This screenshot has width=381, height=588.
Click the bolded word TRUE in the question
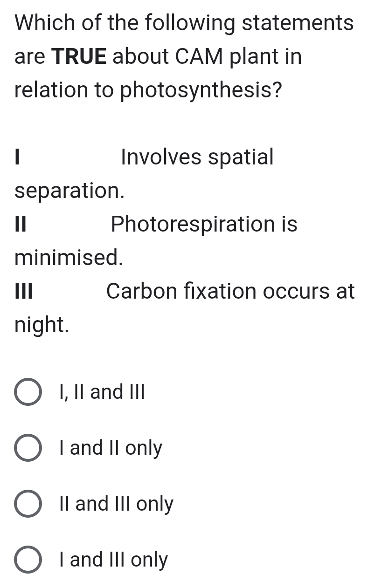pyautogui.click(x=79, y=56)
